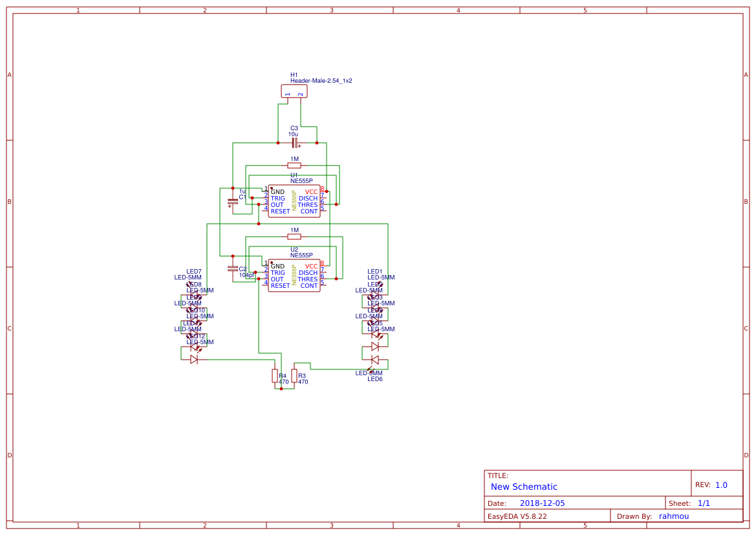Click the GND pin label on U2

click(x=277, y=267)
